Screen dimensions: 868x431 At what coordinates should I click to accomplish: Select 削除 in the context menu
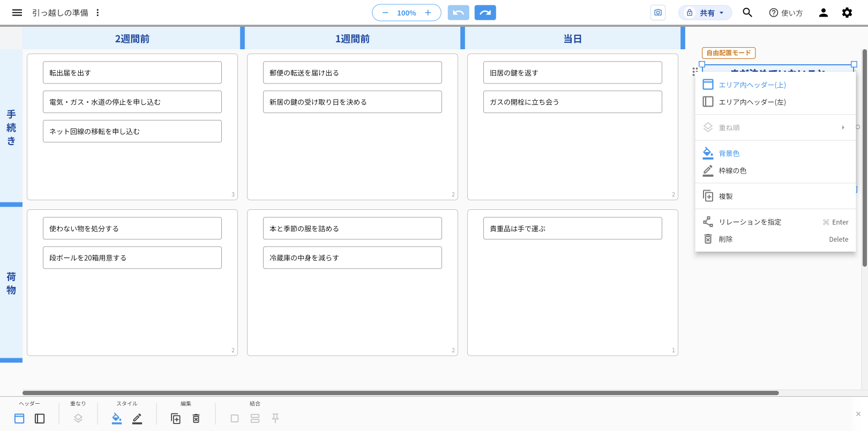(775, 239)
